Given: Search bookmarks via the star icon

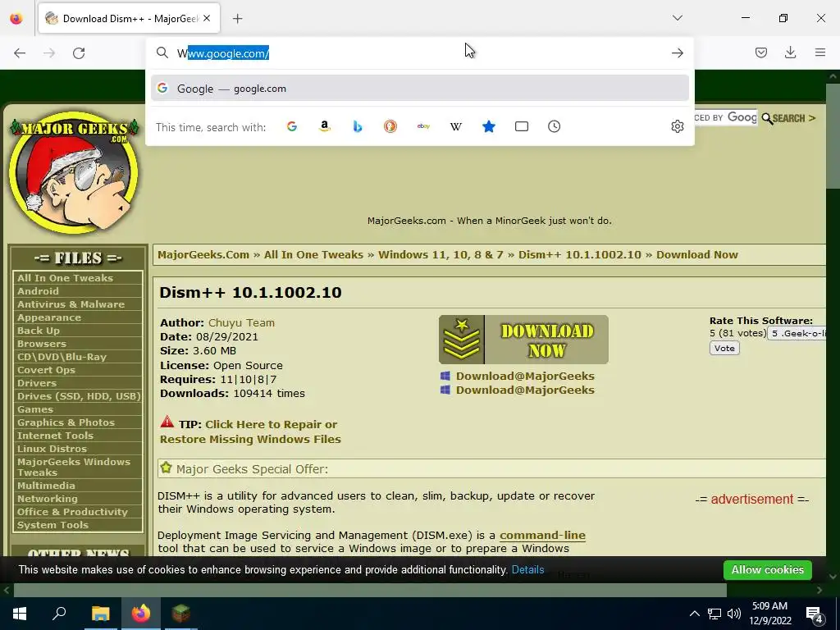Looking at the screenshot, I should 489,126.
